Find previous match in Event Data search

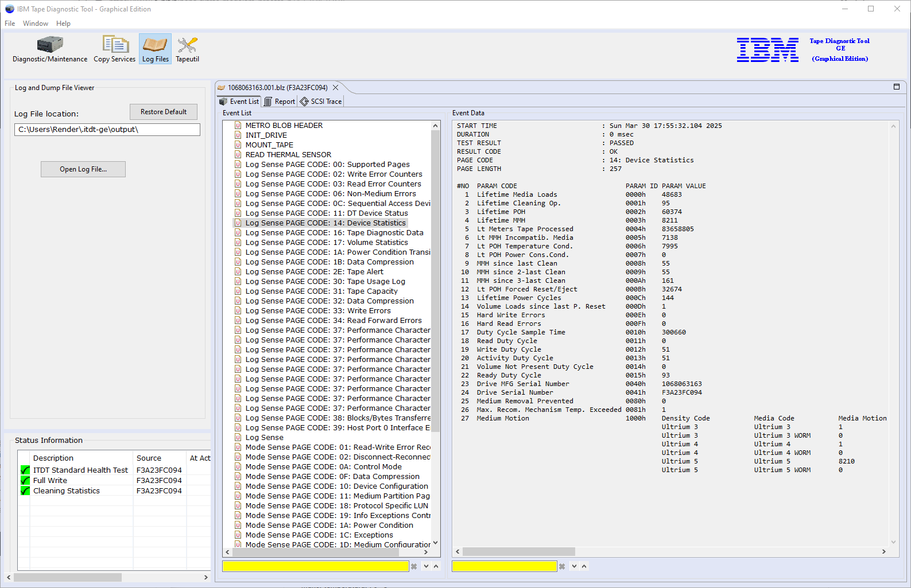(584, 566)
